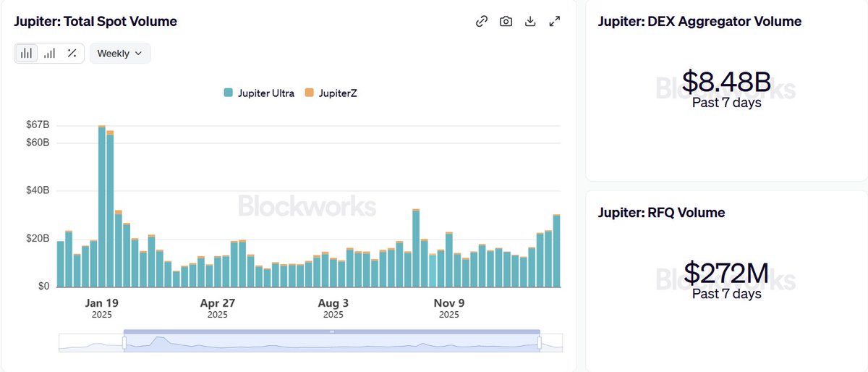Image resolution: width=868 pixels, height=372 pixels.
Task: Click the Jupiter: DEX Aggregator Volume heading
Action: pos(699,22)
